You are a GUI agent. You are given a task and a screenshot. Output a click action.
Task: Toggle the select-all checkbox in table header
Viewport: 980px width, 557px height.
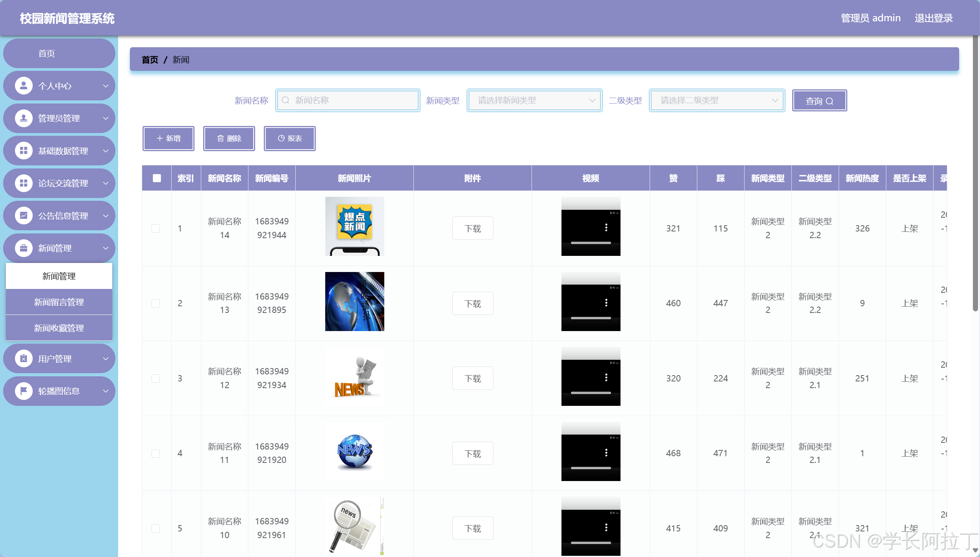(x=157, y=178)
